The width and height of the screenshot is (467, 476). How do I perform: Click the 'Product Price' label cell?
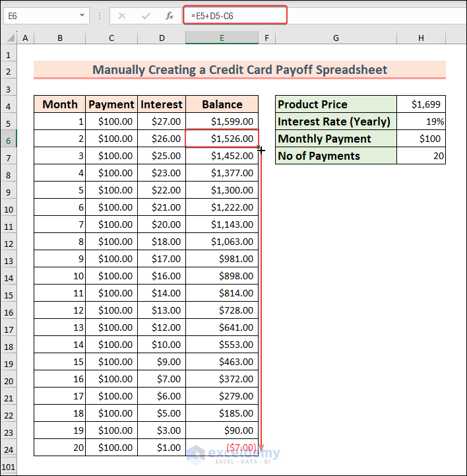[x=336, y=104]
